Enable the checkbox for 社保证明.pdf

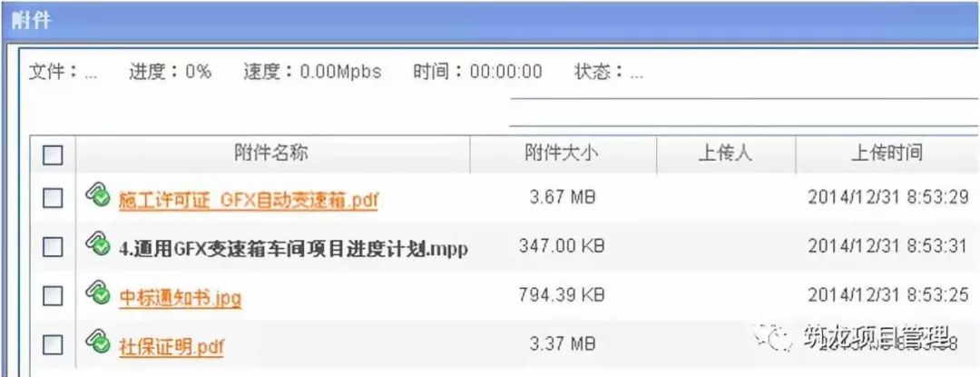(53, 343)
